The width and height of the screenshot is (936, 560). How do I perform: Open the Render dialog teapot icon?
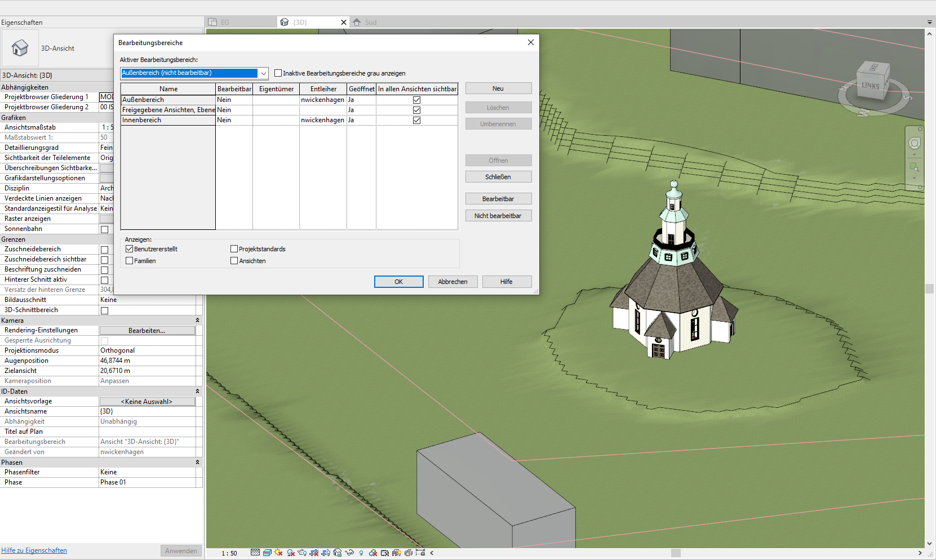(x=302, y=553)
